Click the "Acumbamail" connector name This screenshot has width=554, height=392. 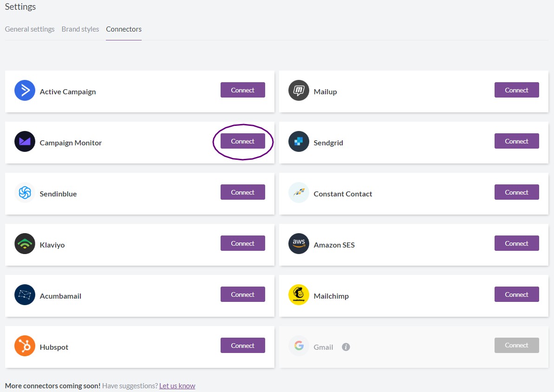[x=60, y=296]
